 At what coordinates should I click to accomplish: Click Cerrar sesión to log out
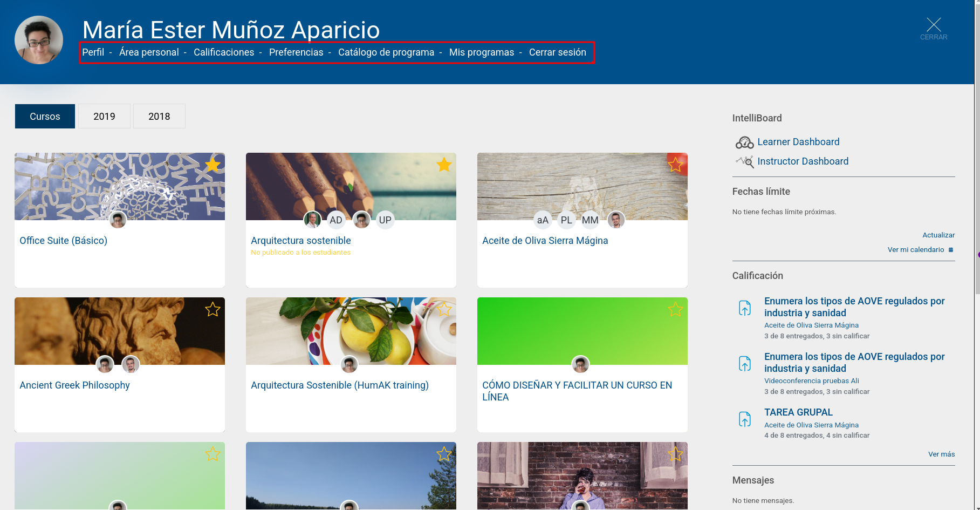[x=558, y=52]
